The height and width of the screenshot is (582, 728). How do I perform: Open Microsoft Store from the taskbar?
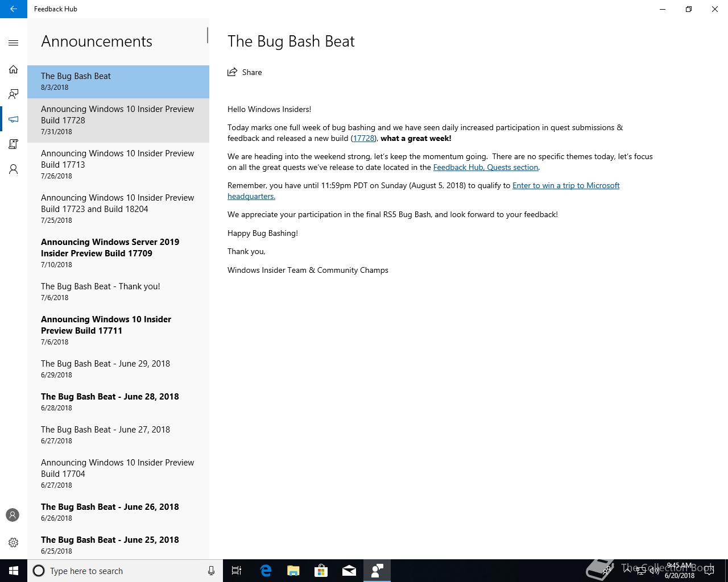click(321, 571)
